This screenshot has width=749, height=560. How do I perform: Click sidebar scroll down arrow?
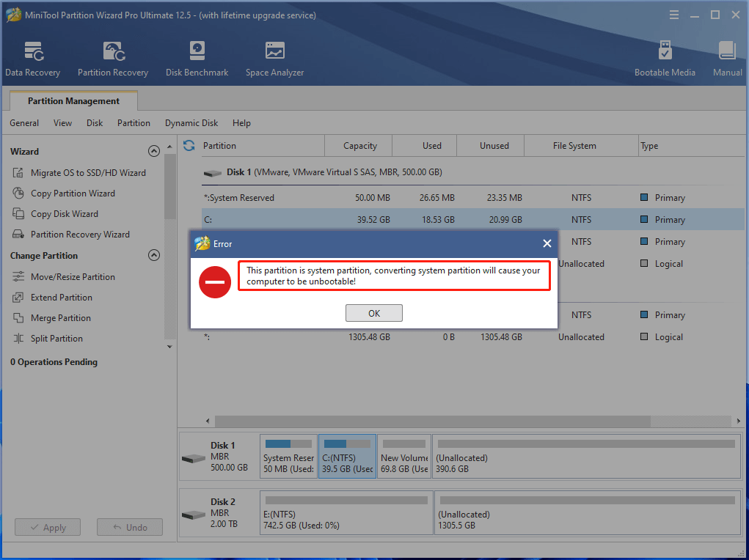click(169, 347)
